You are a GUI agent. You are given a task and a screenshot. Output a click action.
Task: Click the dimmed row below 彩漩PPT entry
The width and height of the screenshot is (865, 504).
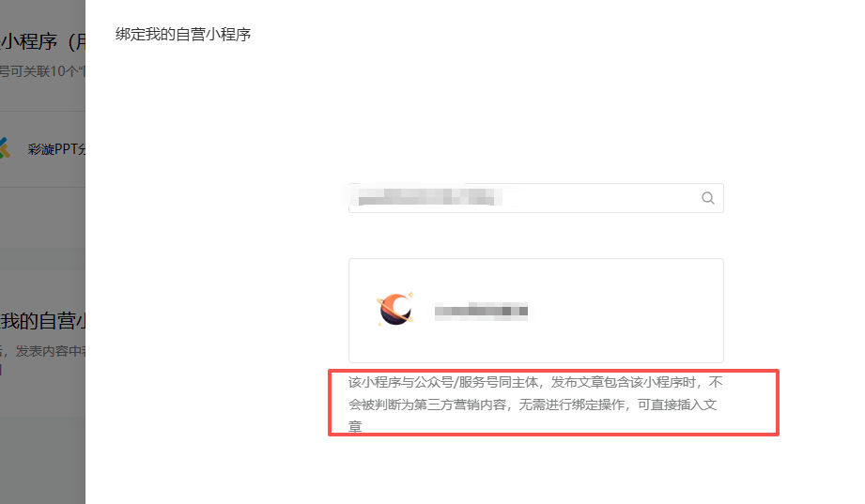[x=42, y=218]
